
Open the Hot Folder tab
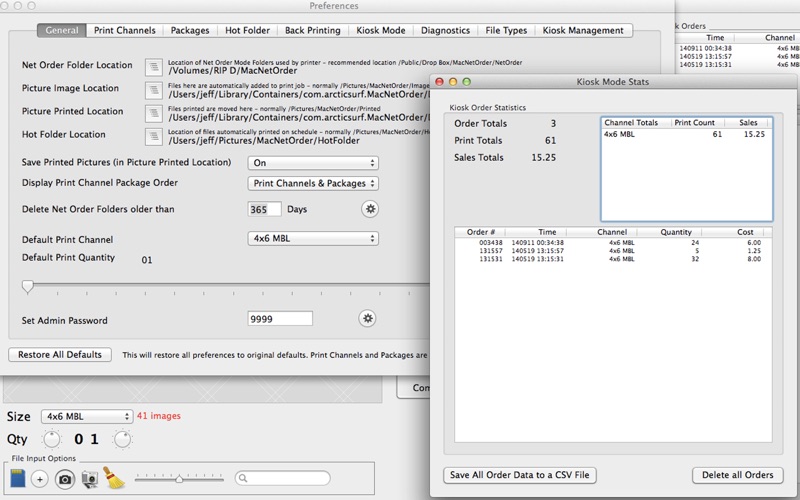coord(247,30)
